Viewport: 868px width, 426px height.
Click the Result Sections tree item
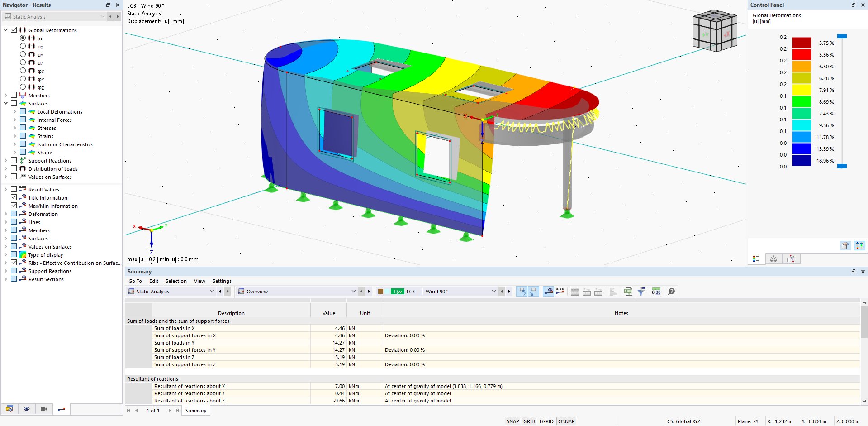[x=46, y=279]
